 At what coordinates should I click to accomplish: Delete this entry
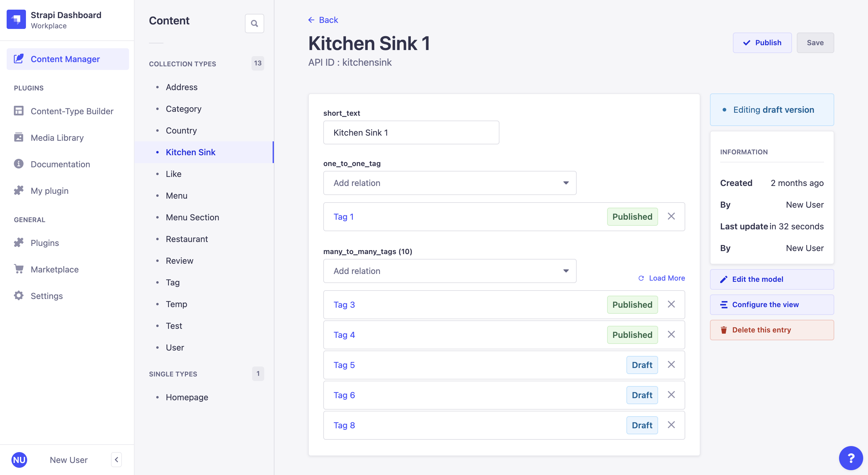click(x=771, y=330)
